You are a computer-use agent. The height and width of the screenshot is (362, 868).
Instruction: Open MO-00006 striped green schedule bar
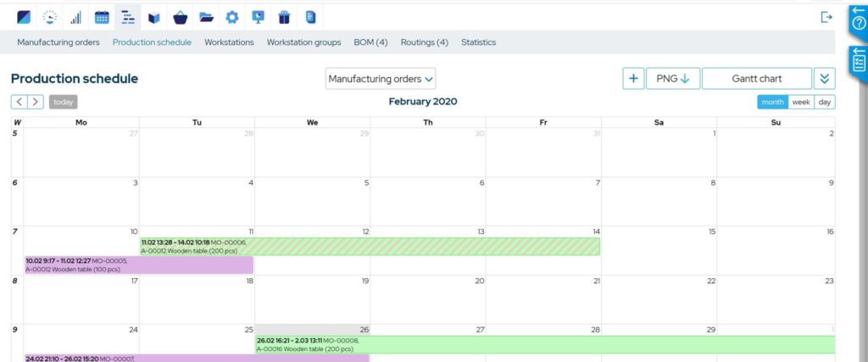370,247
